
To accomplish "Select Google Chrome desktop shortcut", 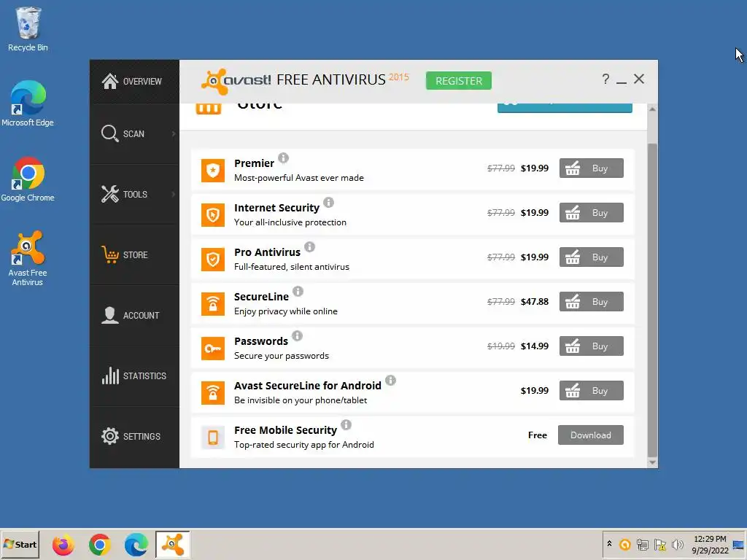I will (x=28, y=179).
